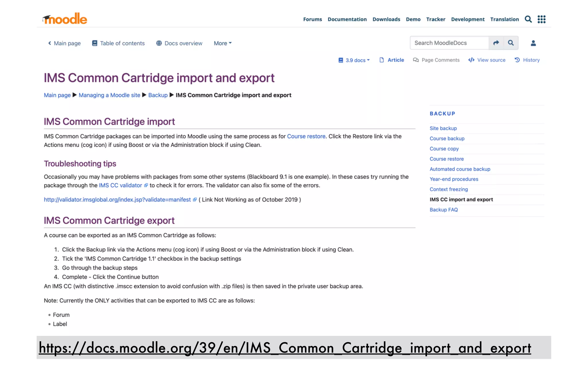Click the Backup breadcrumb link

(158, 95)
